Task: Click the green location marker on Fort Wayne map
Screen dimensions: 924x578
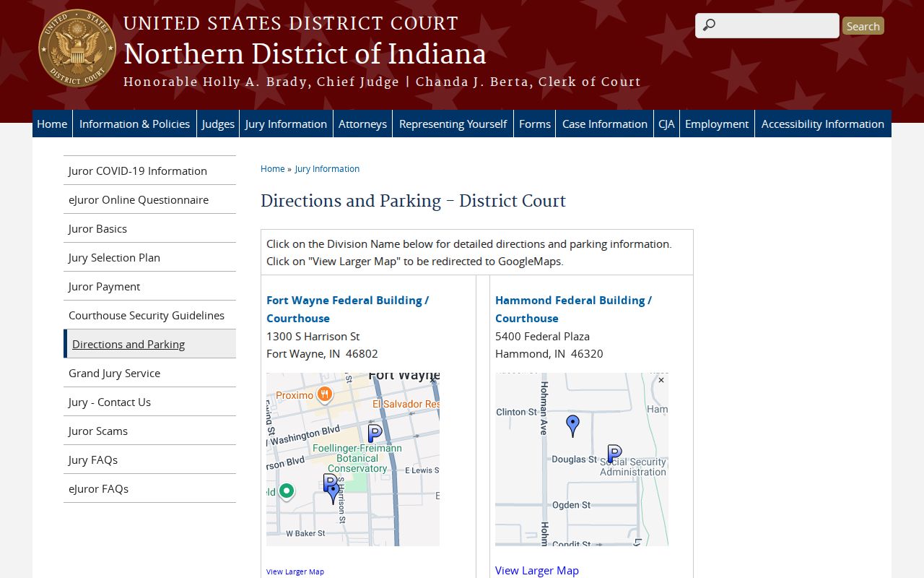Action: pos(287,491)
